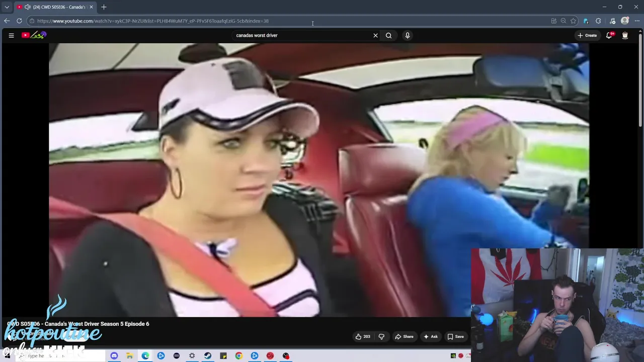Bookmark this page with star icon

[x=573, y=21]
